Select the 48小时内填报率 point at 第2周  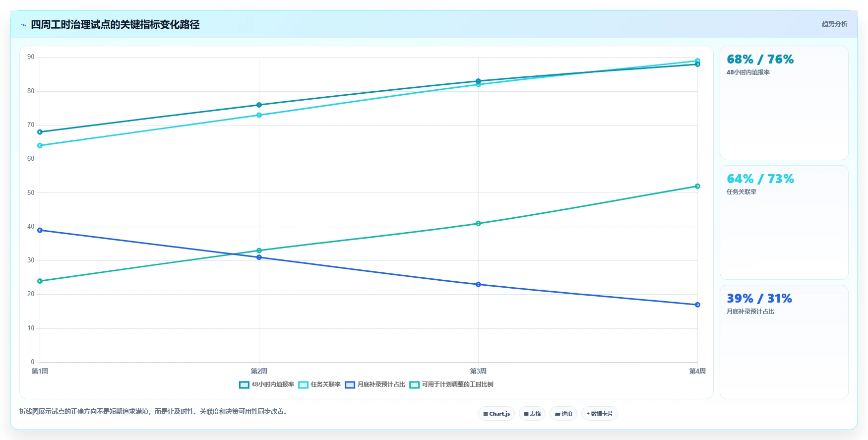pyautogui.click(x=259, y=105)
